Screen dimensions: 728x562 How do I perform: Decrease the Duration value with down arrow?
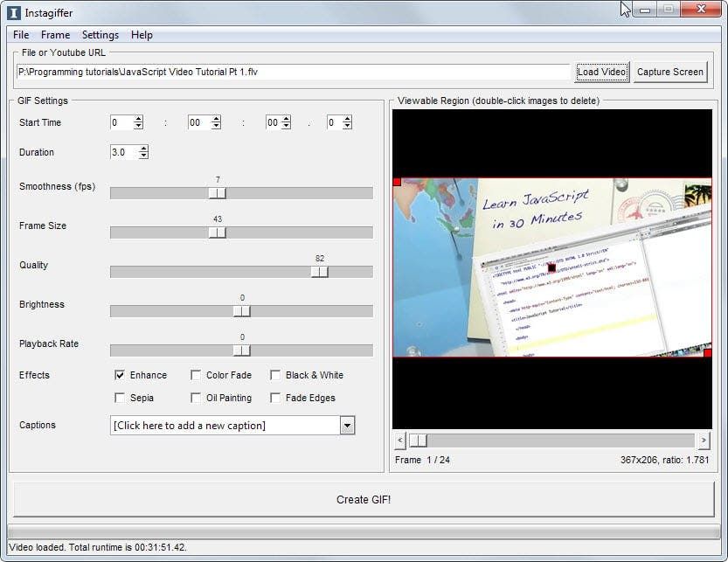pyautogui.click(x=143, y=156)
